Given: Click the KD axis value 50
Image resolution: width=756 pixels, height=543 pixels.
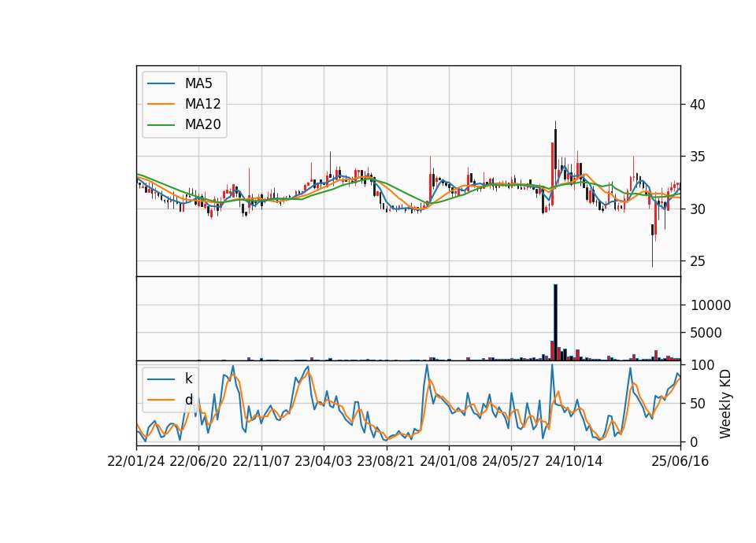Looking at the screenshot, I should (x=699, y=404).
